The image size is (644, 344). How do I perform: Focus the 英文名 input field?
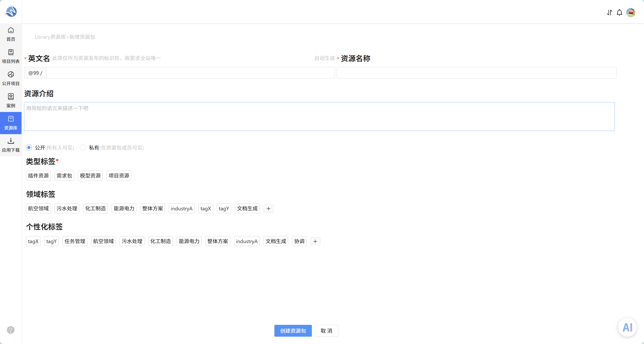[x=190, y=73]
